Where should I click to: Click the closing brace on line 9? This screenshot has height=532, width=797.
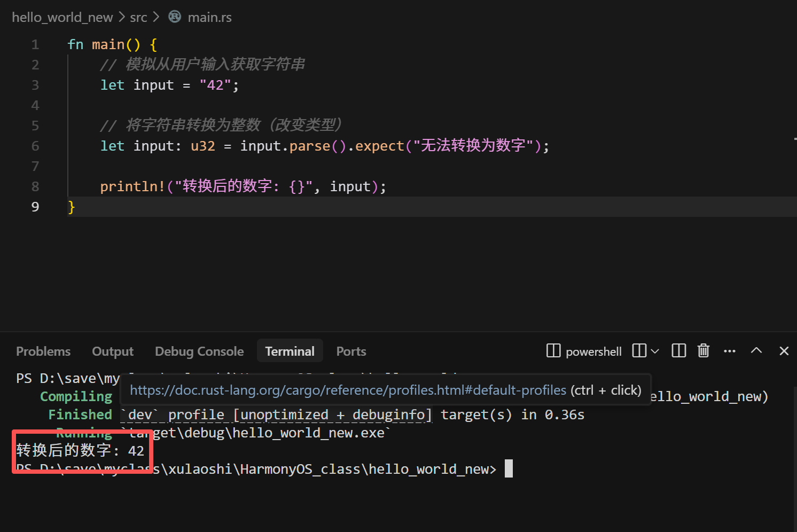[x=72, y=207]
